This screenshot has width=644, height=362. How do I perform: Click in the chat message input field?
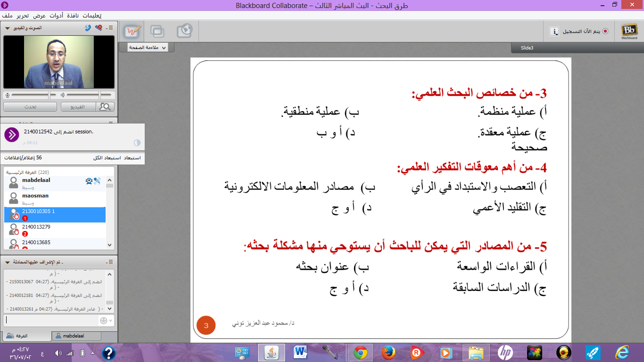pos(50,321)
